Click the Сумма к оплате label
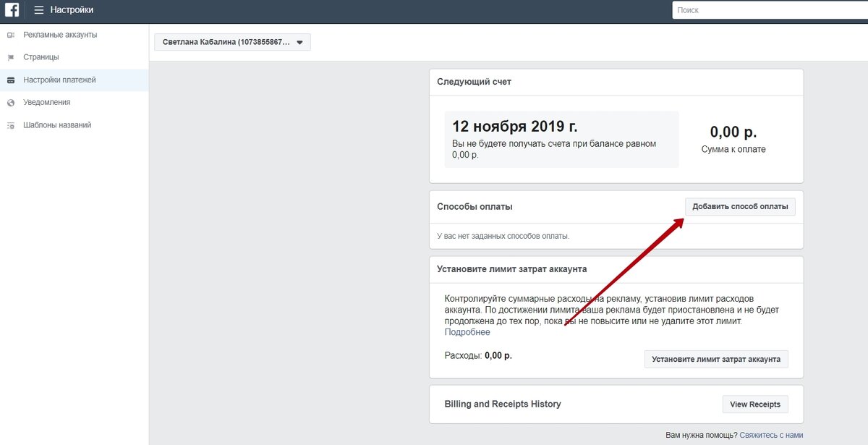The height and width of the screenshot is (445, 868). (733, 149)
